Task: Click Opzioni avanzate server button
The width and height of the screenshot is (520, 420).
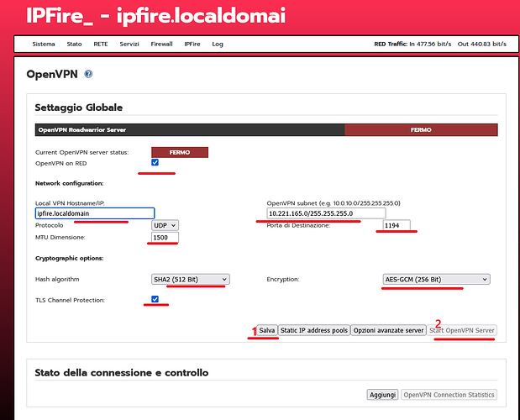Action: [388, 330]
